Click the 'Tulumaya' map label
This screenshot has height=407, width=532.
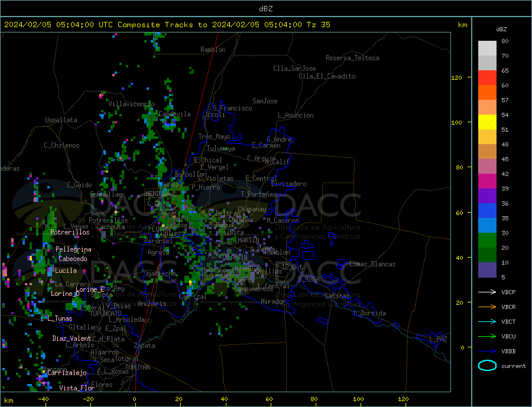(x=220, y=148)
